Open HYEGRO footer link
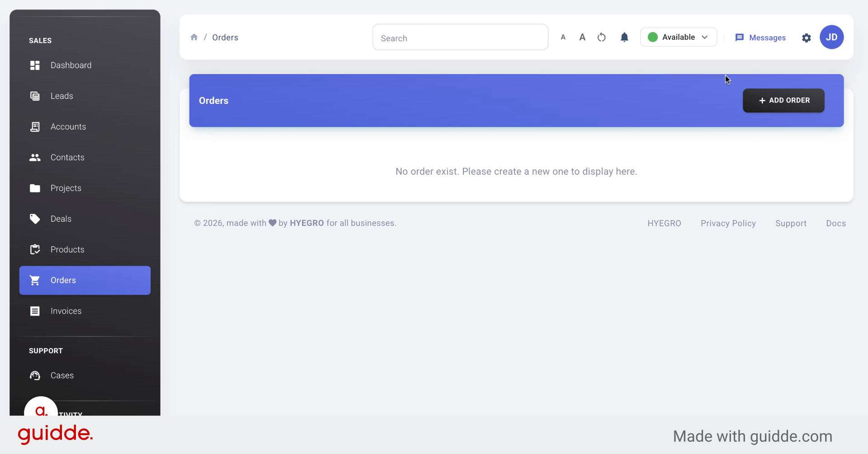Screen dimensions: 868x454 pyautogui.click(x=664, y=224)
